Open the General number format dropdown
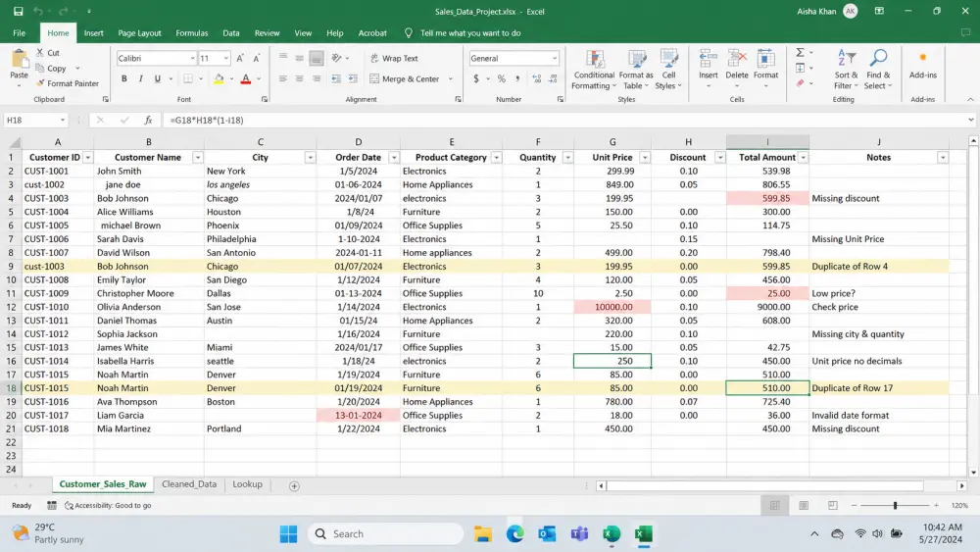The height and width of the screenshot is (552, 980). 555,58
